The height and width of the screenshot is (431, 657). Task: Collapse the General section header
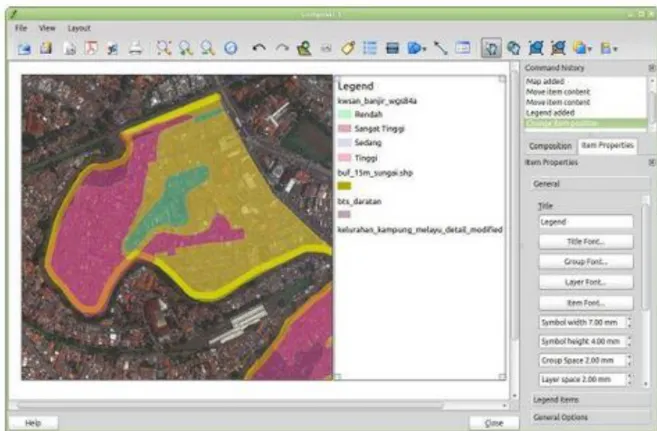point(590,183)
